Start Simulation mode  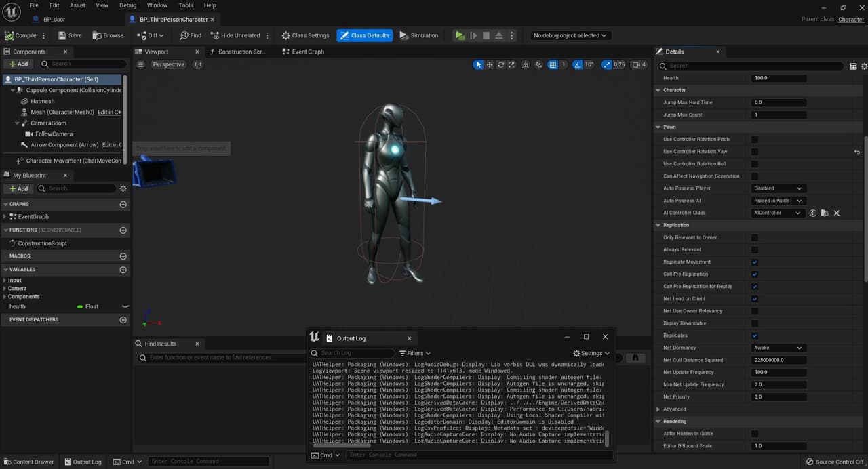[x=418, y=35]
